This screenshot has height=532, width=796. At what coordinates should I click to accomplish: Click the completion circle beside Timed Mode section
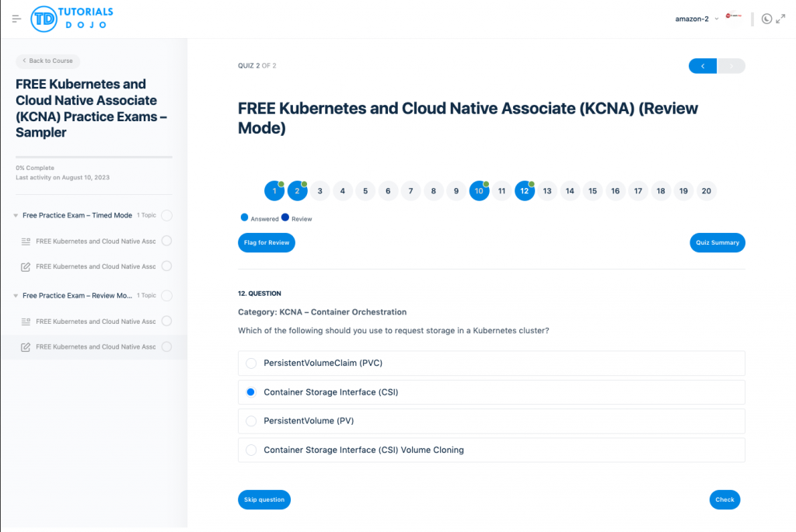point(166,216)
